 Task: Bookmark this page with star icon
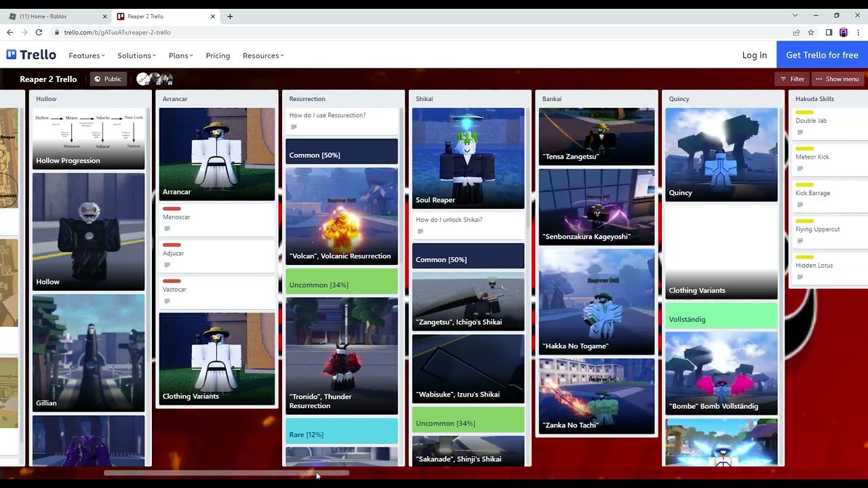tap(811, 32)
